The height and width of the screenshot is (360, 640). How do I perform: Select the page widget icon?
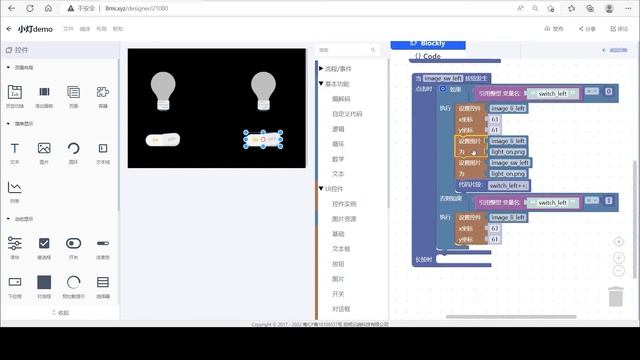coord(73,92)
